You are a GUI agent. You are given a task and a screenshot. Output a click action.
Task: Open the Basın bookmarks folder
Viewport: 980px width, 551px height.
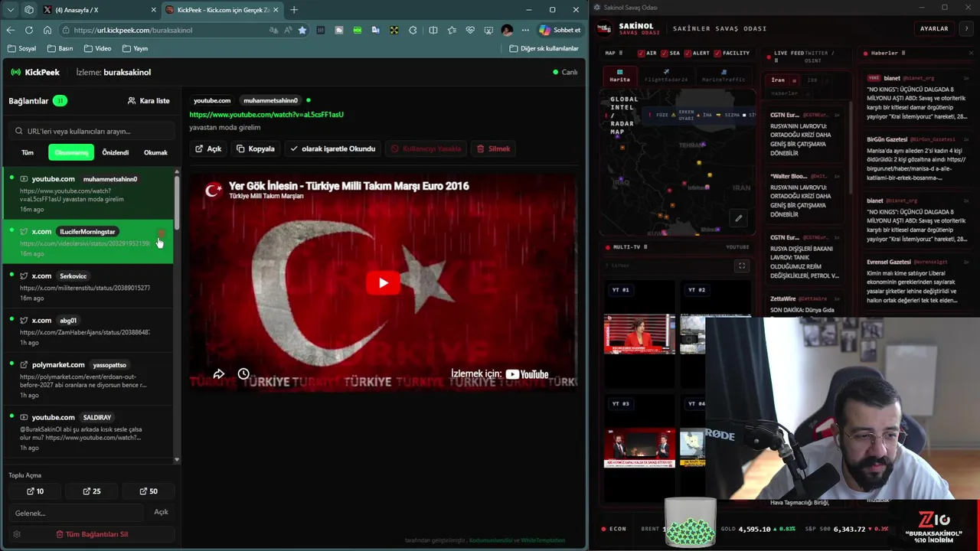60,48
